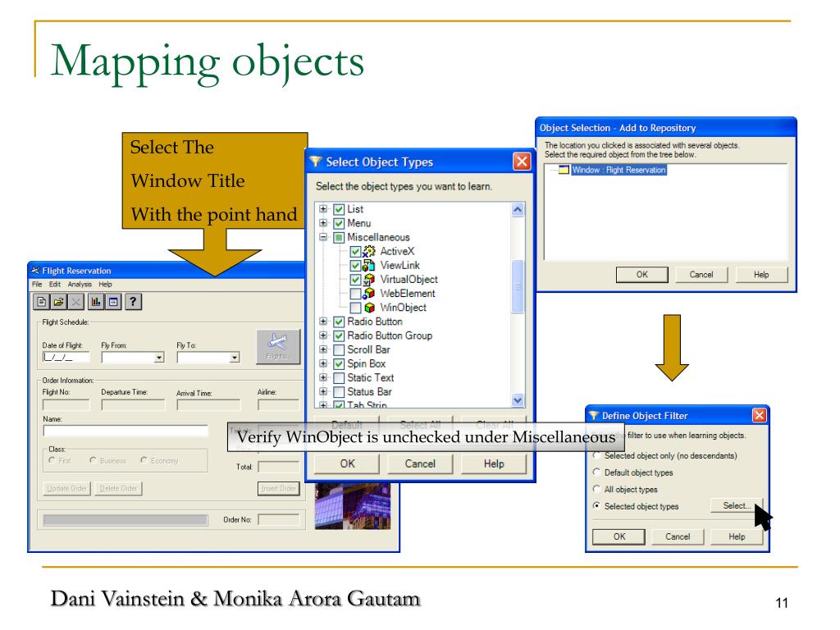Check the WebElement checkbox

355,294
